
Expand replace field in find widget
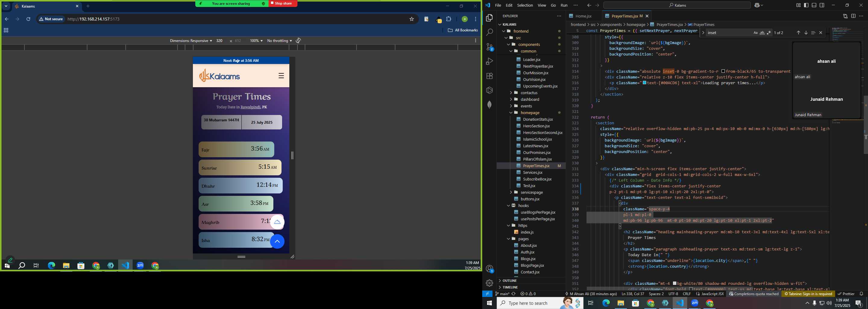[703, 33]
